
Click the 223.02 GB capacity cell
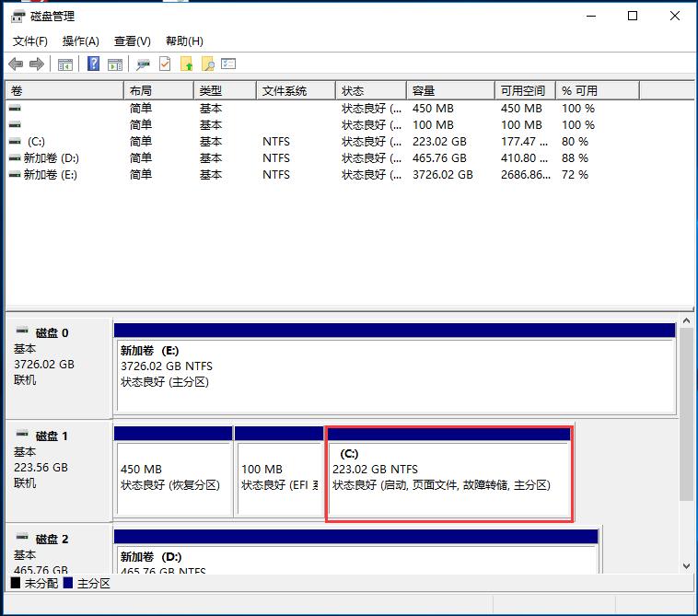point(439,142)
